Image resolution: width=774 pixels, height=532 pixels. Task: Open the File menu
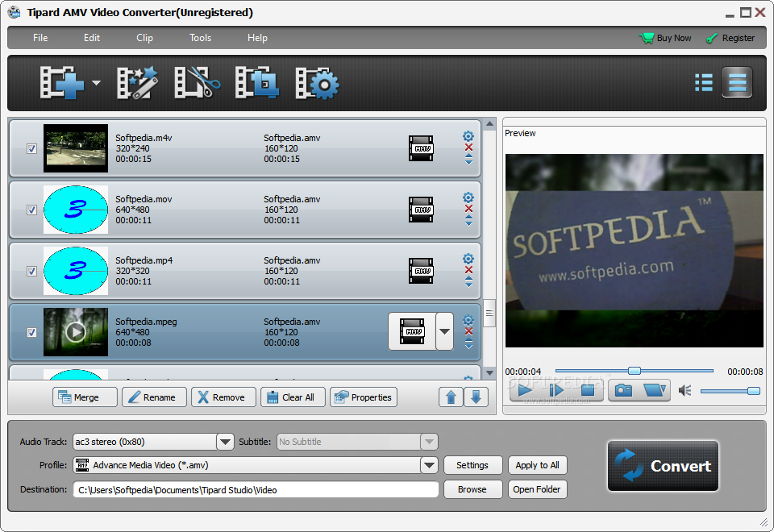click(40, 38)
